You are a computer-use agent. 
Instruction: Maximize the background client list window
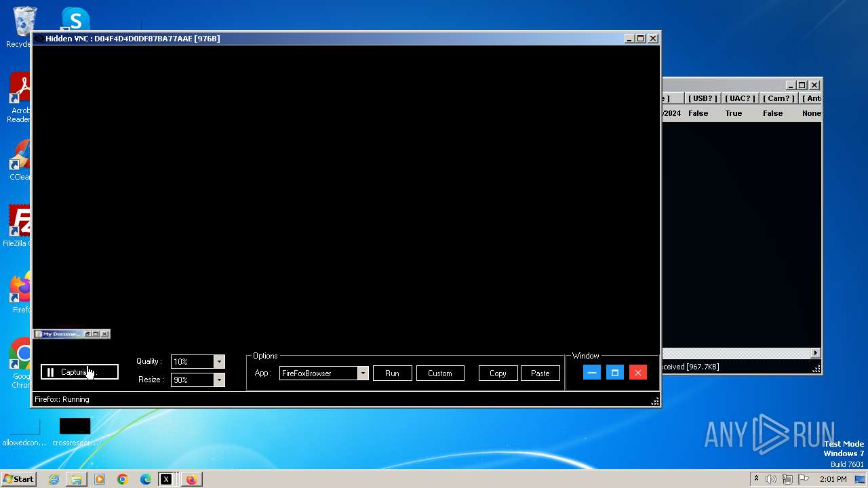(802, 85)
